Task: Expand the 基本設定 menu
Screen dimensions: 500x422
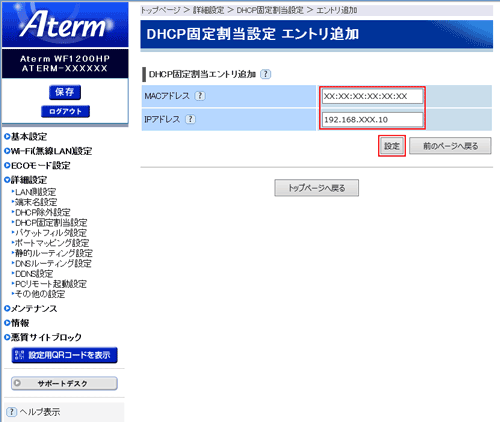Action: (26, 137)
